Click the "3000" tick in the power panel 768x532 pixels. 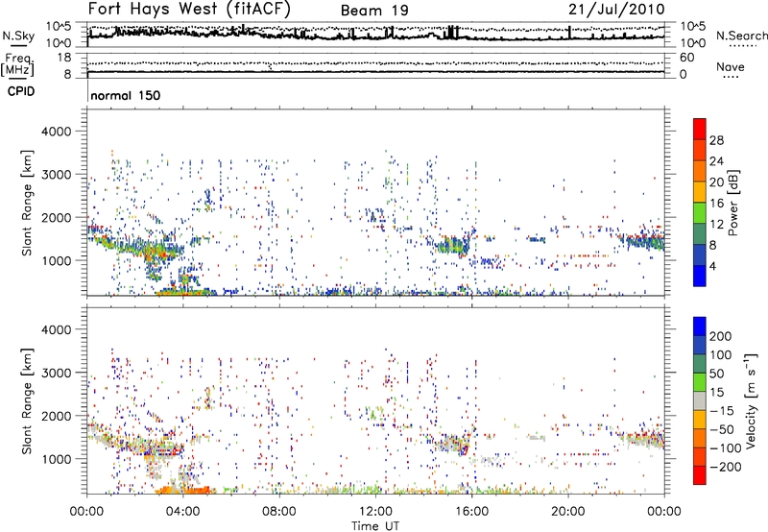[56, 175]
